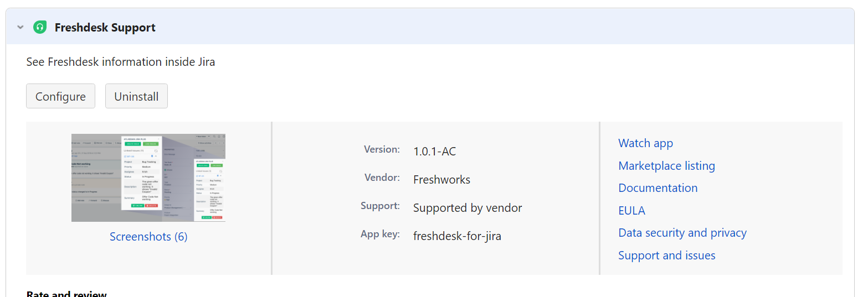Click the Rate and review heading

pos(66,293)
